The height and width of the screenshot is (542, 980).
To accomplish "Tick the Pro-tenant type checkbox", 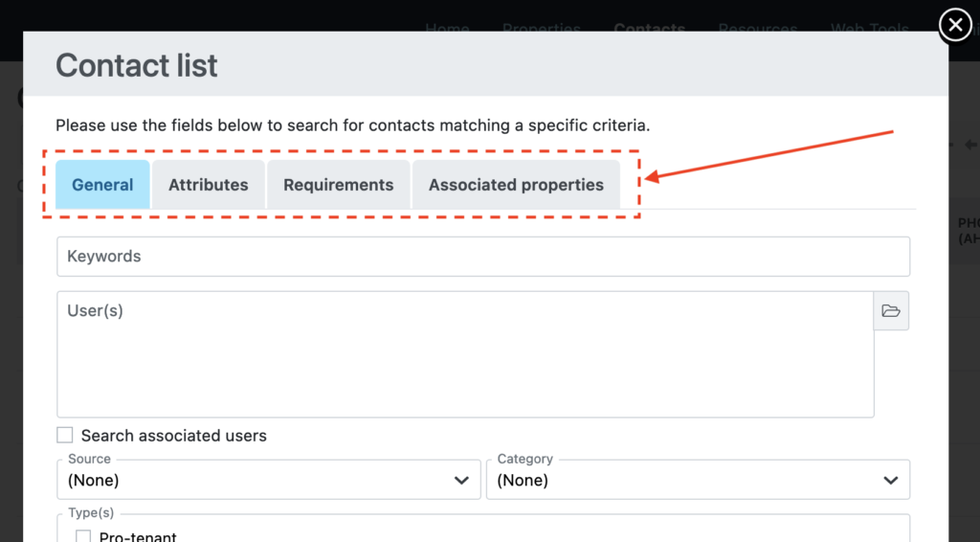I will click(x=83, y=537).
